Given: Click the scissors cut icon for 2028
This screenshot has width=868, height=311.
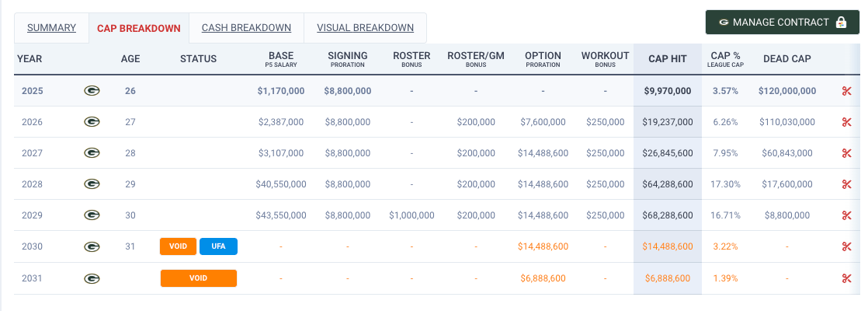Looking at the screenshot, I should tap(846, 184).
